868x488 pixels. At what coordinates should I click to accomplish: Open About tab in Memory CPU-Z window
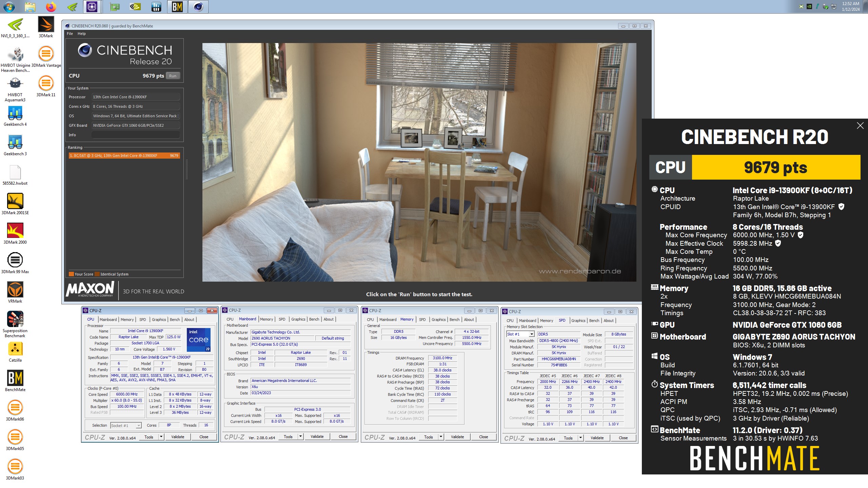[469, 320]
